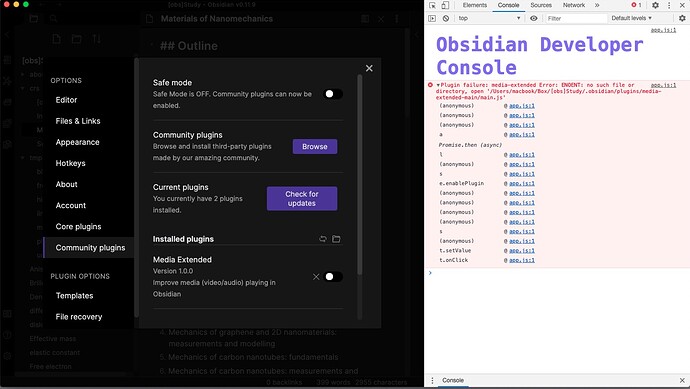Open app.js:1 link for the 'a' frame

[522, 135]
